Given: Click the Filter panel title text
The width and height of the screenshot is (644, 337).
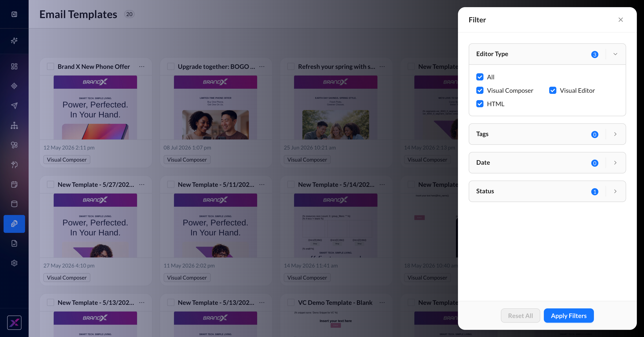Looking at the screenshot, I should pos(477,20).
